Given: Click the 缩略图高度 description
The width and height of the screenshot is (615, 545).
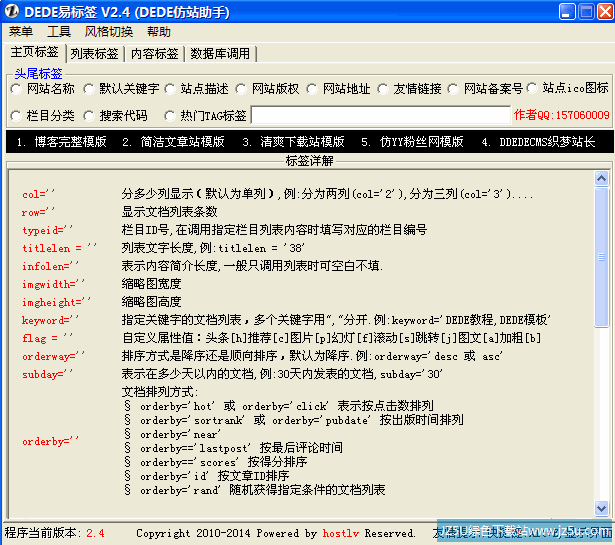Looking at the screenshot, I should tap(151, 302).
